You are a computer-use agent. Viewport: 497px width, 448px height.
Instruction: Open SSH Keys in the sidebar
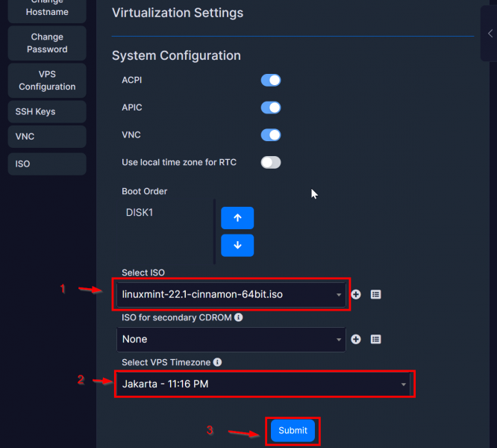click(47, 111)
